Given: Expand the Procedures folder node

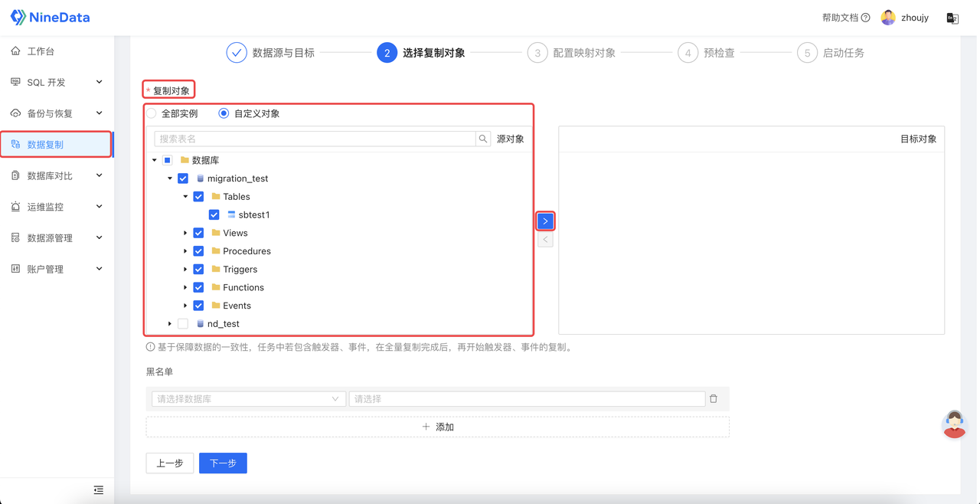Looking at the screenshot, I should pos(185,251).
